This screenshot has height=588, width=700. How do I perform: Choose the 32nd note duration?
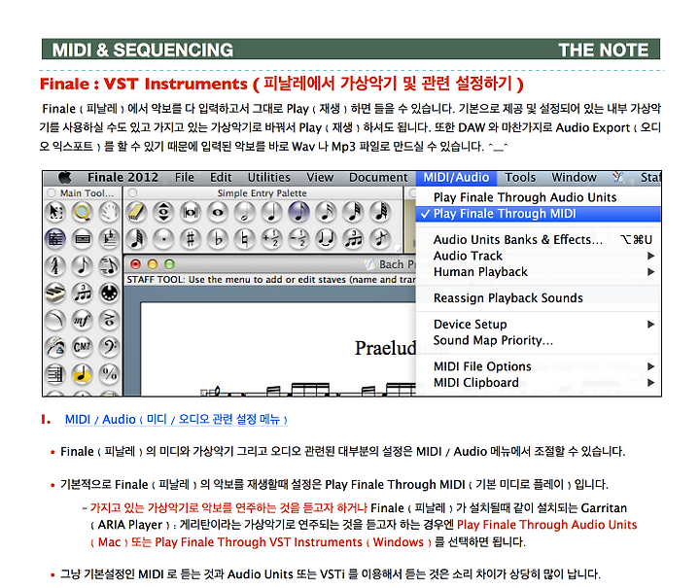(x=353, y=212)
